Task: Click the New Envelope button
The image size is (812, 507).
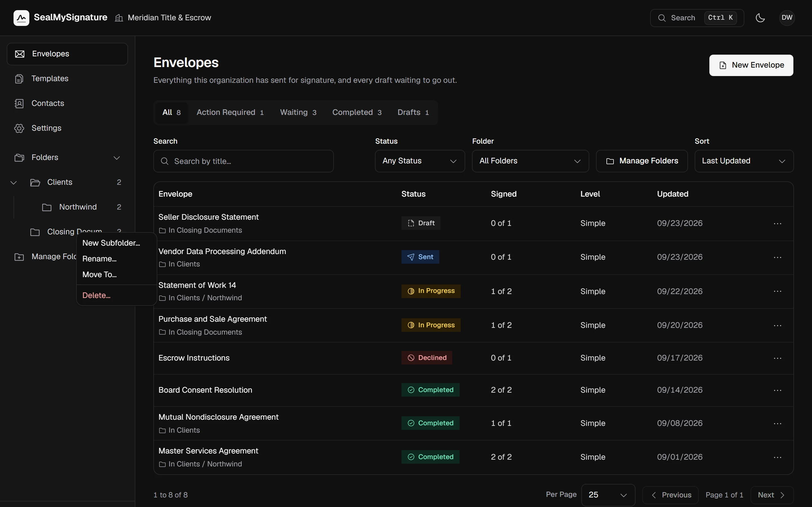Action: coord(751,65)
